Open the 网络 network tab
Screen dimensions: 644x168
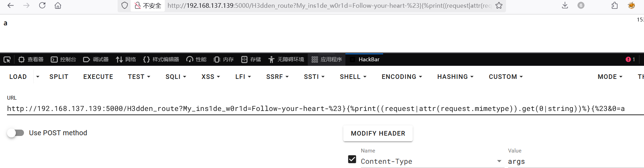[x=126, y=60]
